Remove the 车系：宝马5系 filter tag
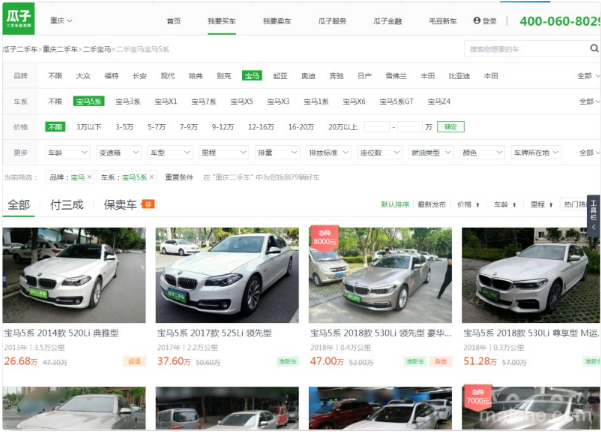 pyautogui.click(x=152, y=177)
